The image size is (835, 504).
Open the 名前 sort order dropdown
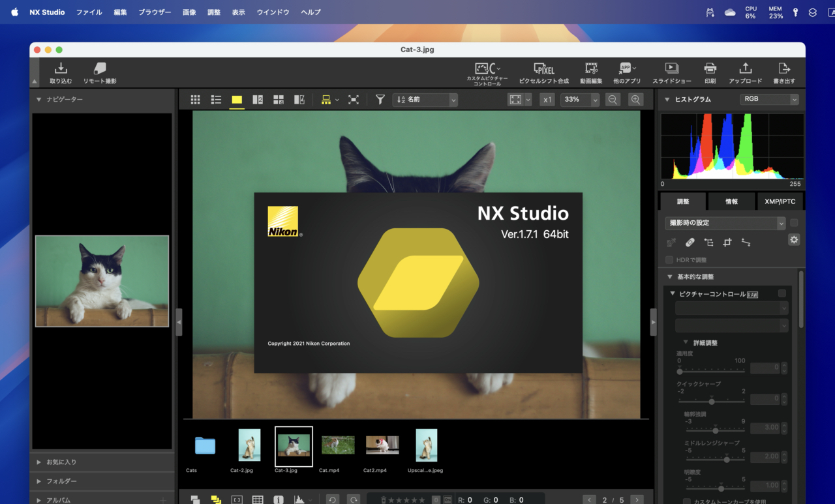(x=425, y=100)
